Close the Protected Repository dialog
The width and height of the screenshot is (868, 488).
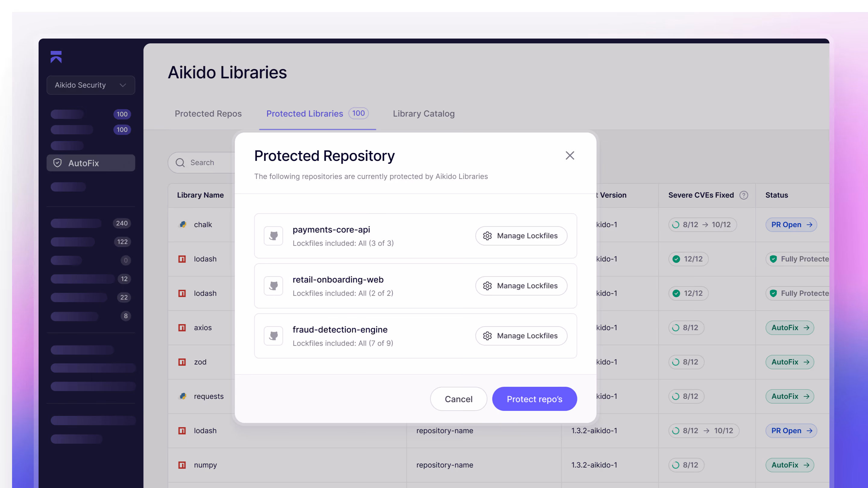click(x=570, y=155)
